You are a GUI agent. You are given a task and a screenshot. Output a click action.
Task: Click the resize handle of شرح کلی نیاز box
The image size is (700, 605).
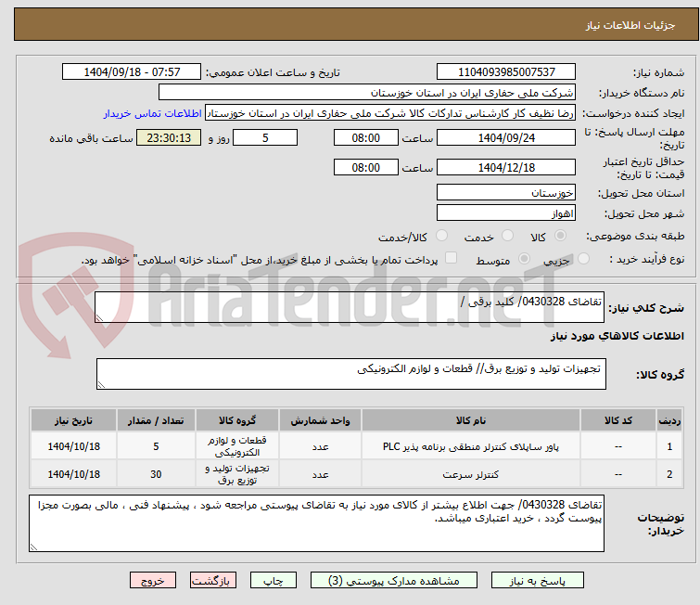click(x=99, y=317)
